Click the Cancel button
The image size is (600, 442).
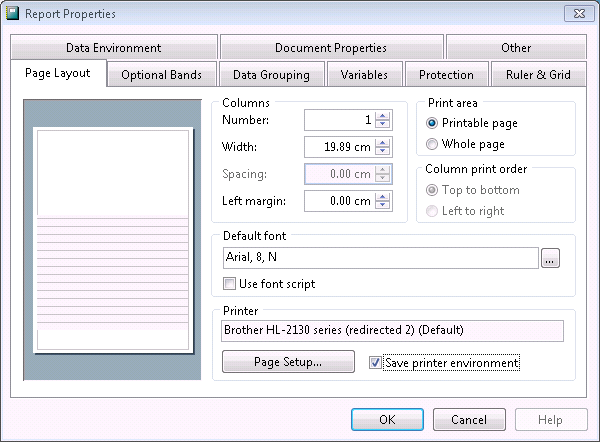469,419
